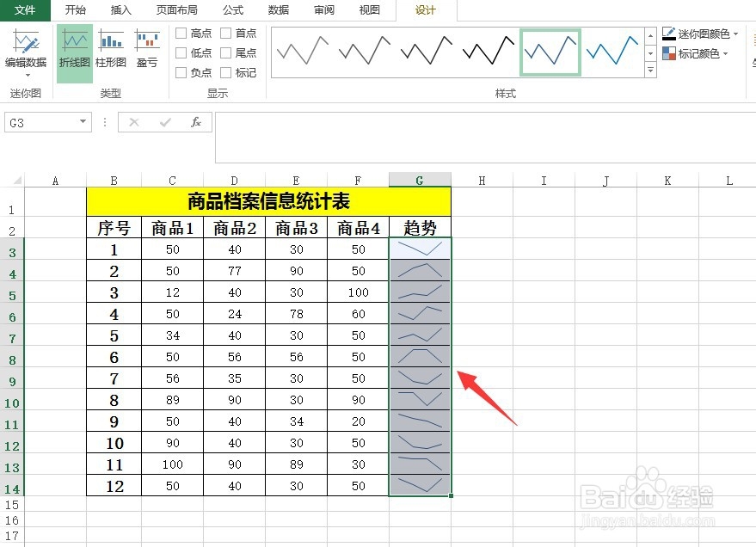Click into the formula bar field

(x=485, y=138)
